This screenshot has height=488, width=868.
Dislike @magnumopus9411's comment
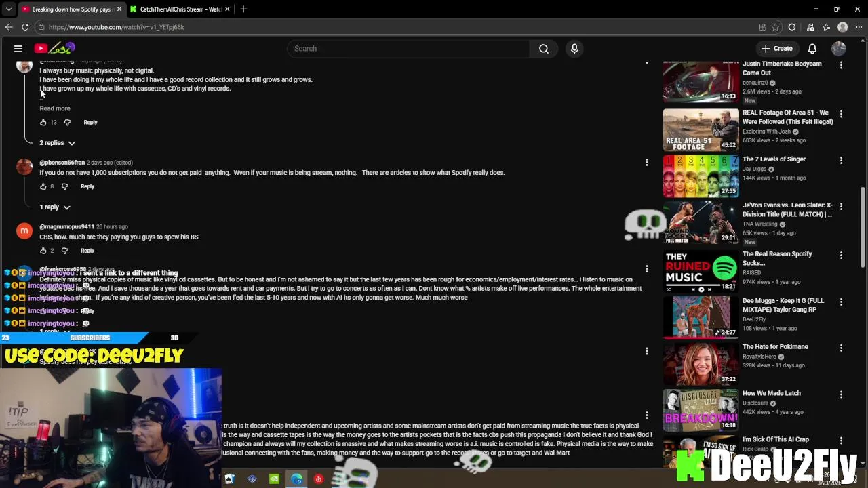click(65, 251)
